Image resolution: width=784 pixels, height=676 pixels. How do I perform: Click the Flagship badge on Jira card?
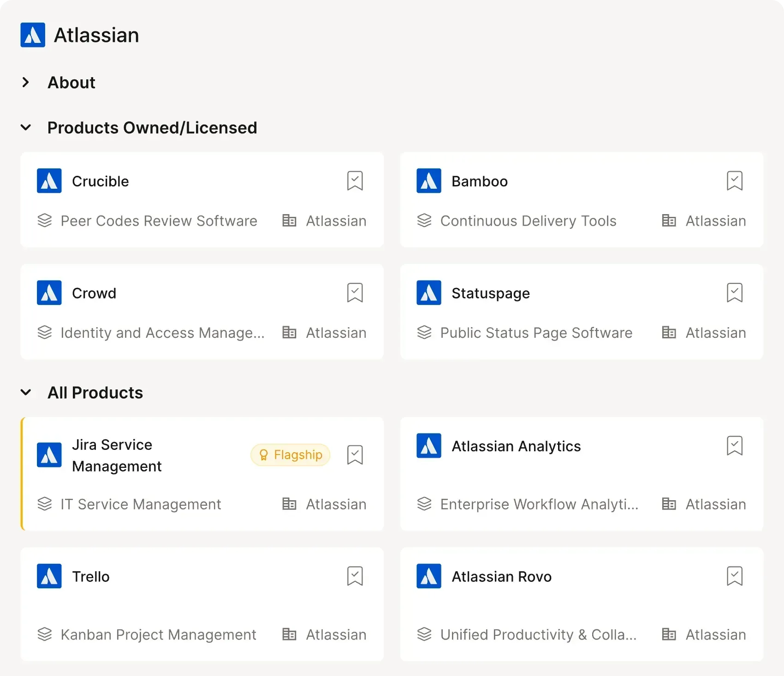291,455
